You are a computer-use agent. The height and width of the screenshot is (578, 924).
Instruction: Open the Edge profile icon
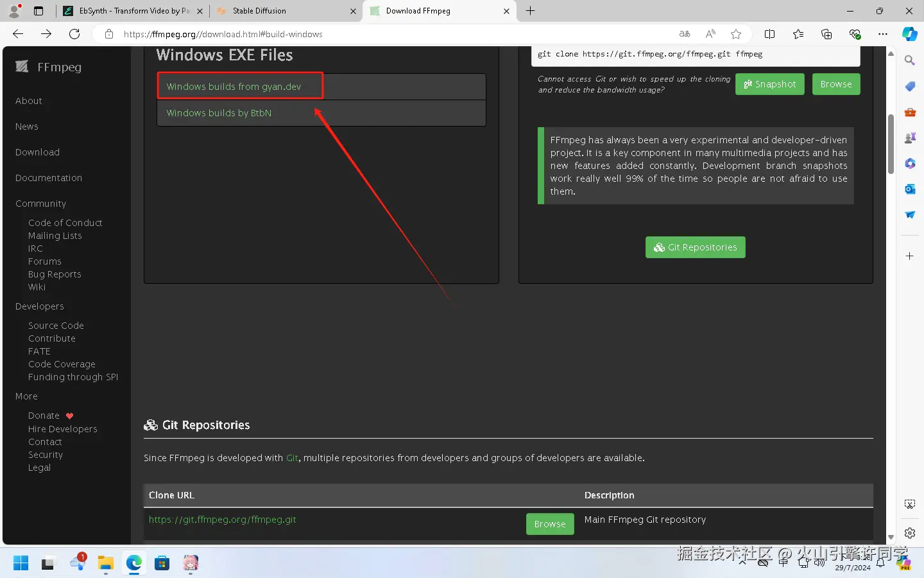coord(14,10)
